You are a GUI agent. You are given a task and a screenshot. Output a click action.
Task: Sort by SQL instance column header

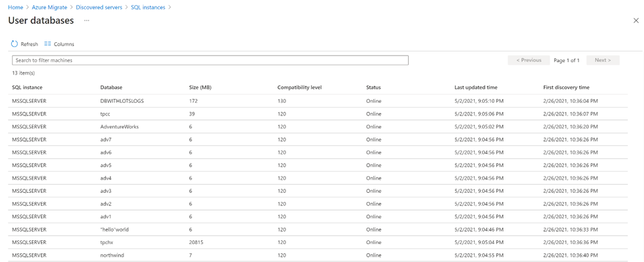[x=27, y=88]
